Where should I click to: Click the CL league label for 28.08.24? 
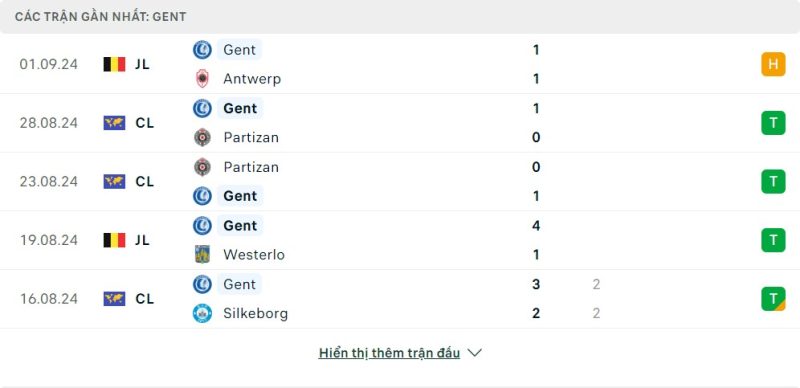coord(144,123)
